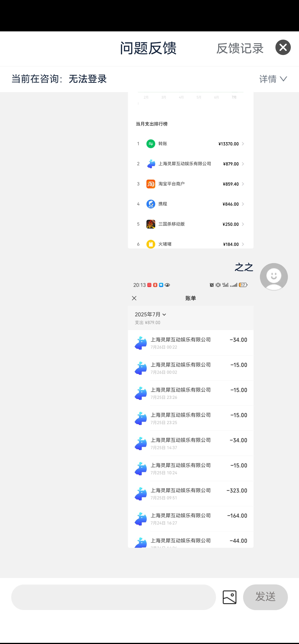The height and width of the screenshot is (644, 299).
Task: Select transaction 7月26日 00:22 -34.00
Action: [x=191, y=343]
